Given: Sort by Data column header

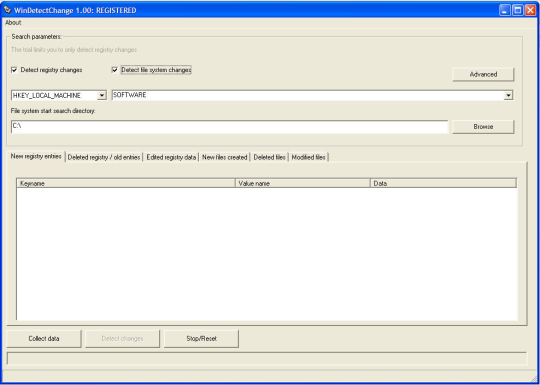Looking at the screenshot, I should [443, 184].
